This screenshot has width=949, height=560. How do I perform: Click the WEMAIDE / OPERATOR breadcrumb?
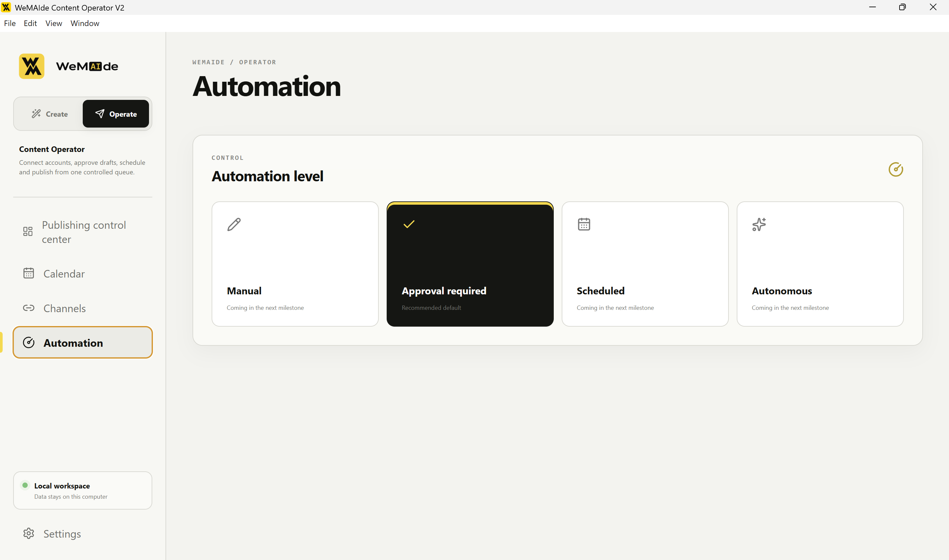(x=234, y=62)
